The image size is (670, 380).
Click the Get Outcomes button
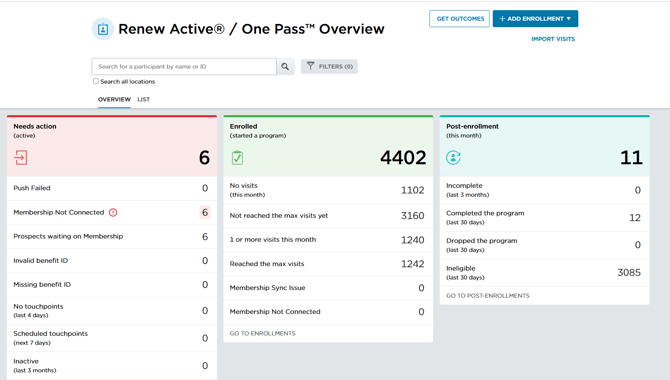click(459, 19)
